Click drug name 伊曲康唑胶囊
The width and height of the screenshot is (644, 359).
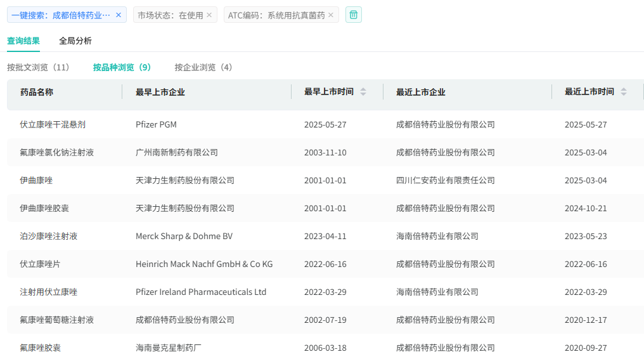48,208
